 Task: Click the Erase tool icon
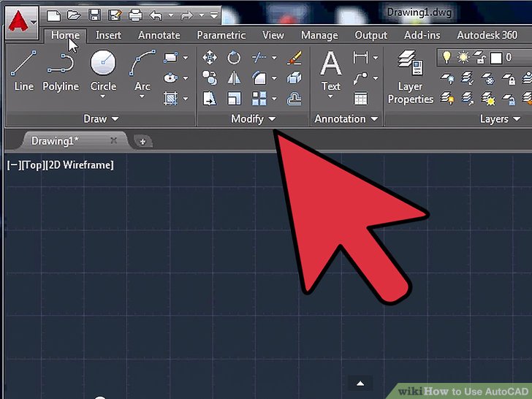294,57
